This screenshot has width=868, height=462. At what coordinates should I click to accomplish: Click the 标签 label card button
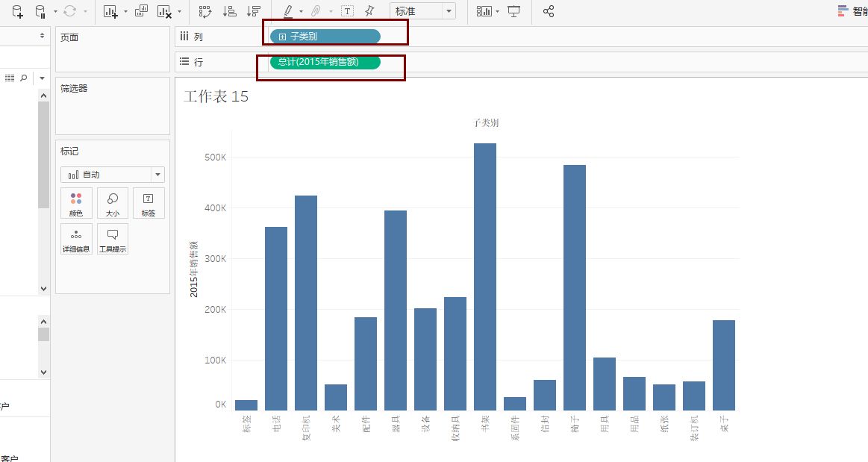pyautogui.click(x=149, y=203)
